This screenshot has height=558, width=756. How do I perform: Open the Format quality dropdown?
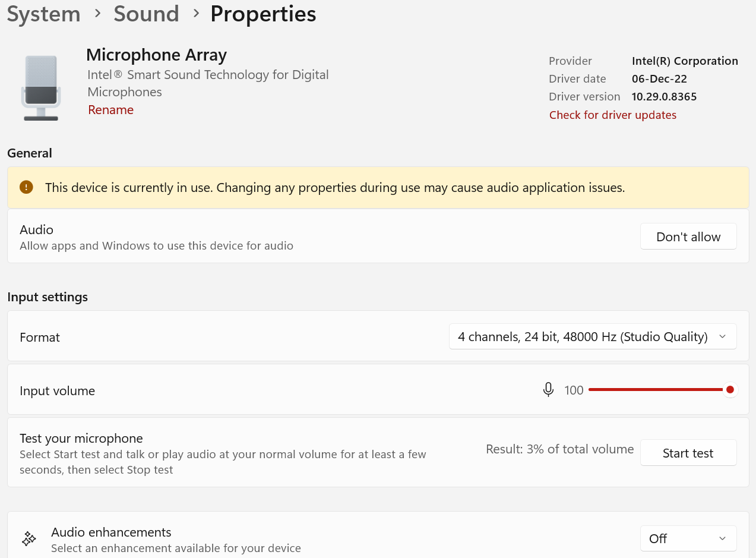592,337
